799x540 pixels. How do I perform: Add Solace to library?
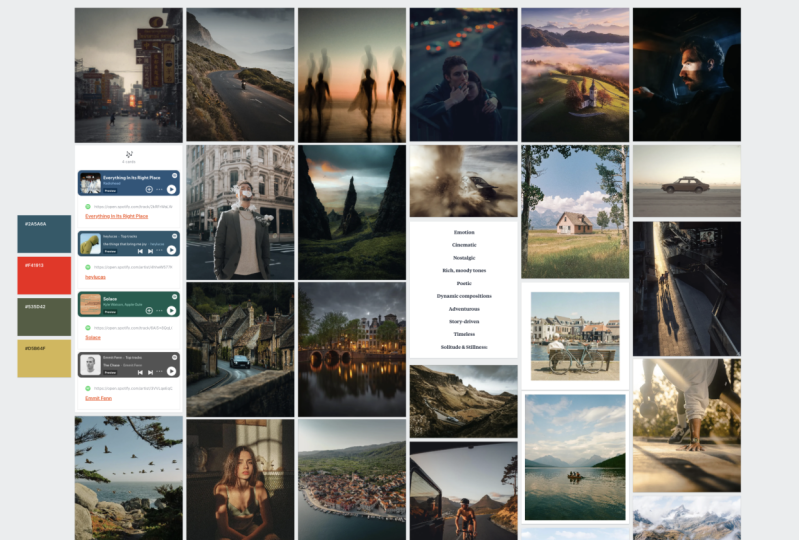coord(149,311)
